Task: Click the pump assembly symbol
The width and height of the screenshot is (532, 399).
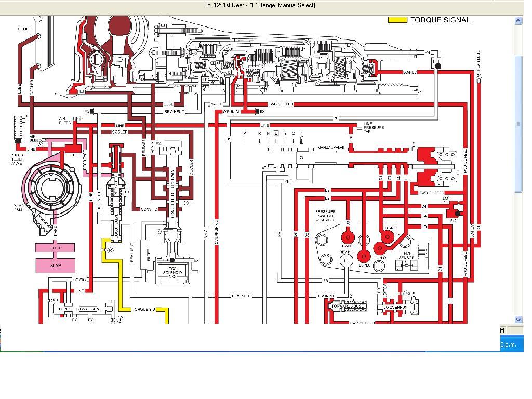Action: click(x=51, y=190)
